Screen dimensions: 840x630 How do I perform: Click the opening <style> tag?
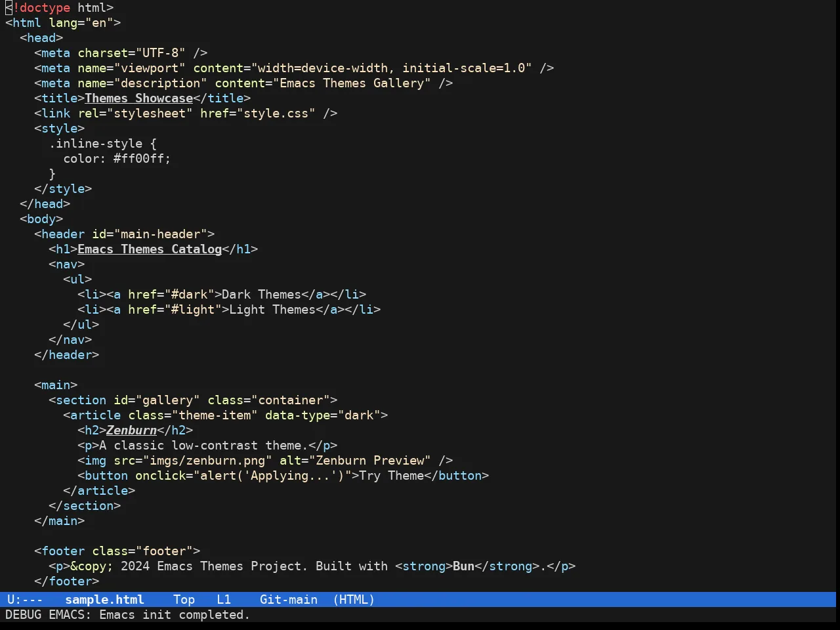tap(59, 128)
